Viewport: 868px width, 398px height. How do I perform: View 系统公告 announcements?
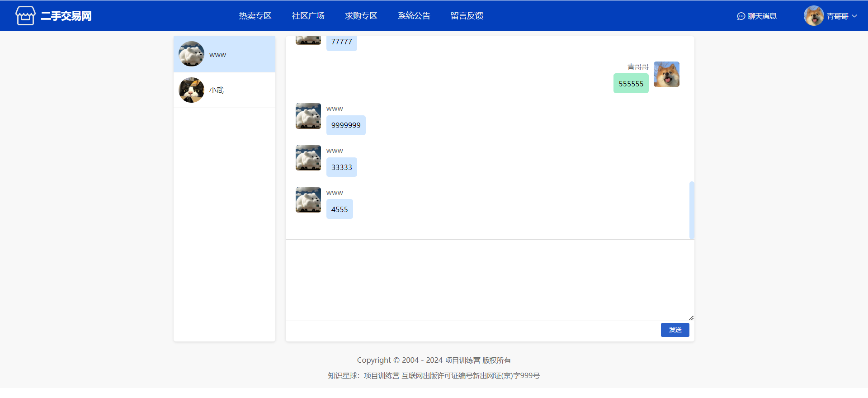[414, 16]
